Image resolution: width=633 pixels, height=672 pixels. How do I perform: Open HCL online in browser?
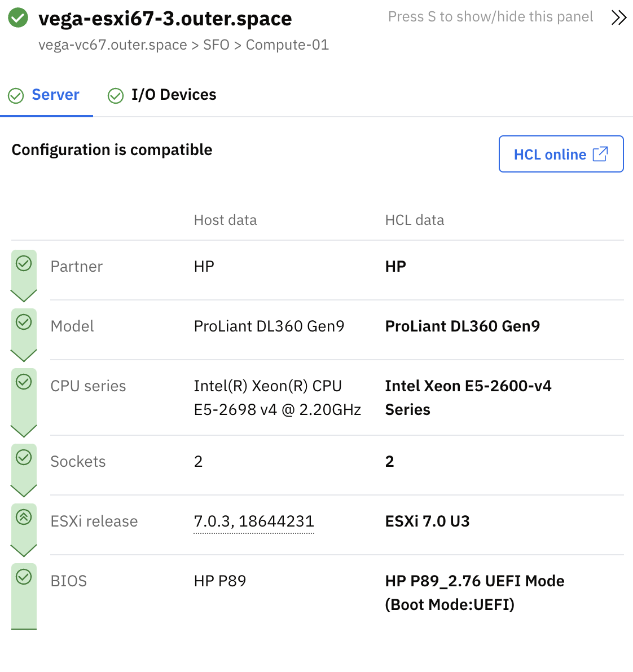[x=561, y=154]
